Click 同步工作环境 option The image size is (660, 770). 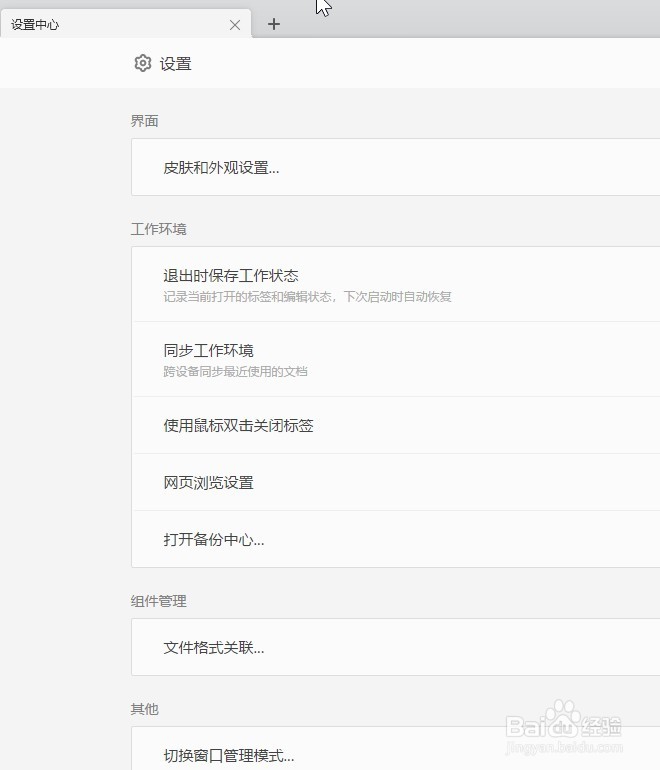[395, 359]
